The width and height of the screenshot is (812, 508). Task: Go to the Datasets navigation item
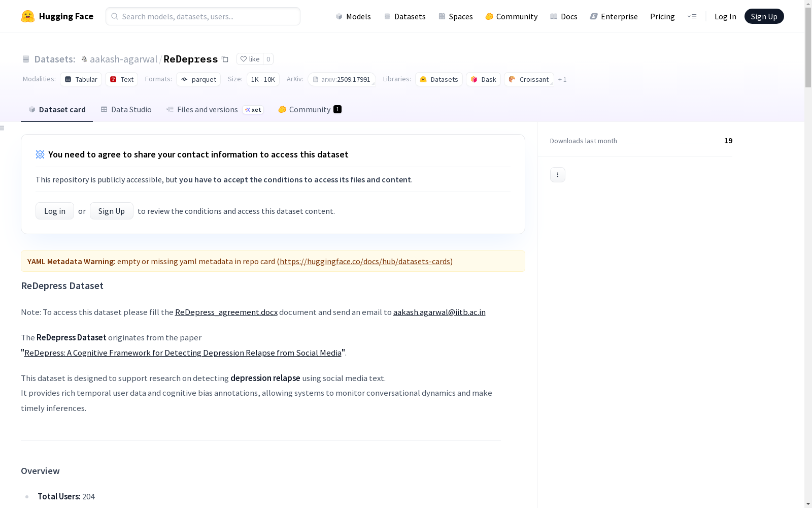point(404,16)
